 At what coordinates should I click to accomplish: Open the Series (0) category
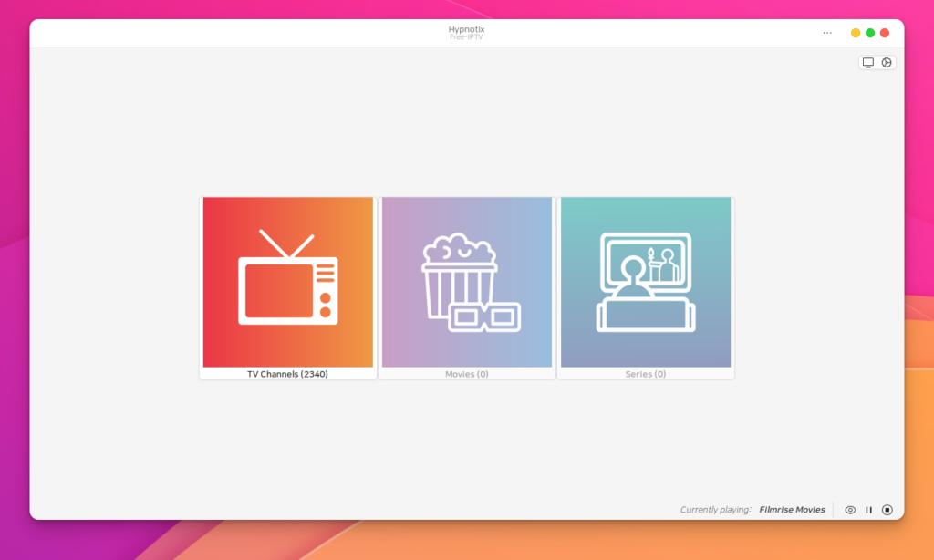coord(645,285)
